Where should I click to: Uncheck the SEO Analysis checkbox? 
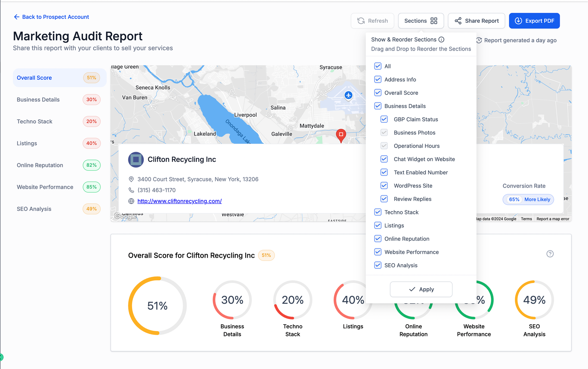[x=378, y=265]
